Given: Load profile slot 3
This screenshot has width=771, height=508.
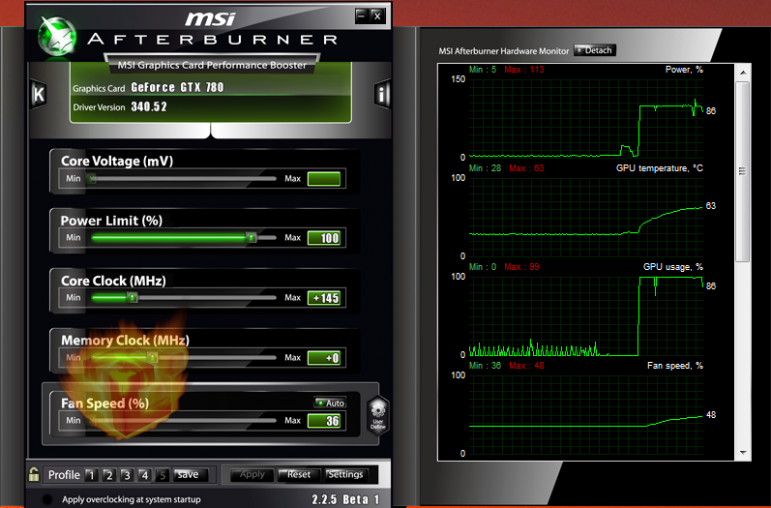Looking at the screenshot, I should pyautogui.click(x=127, y=475).
